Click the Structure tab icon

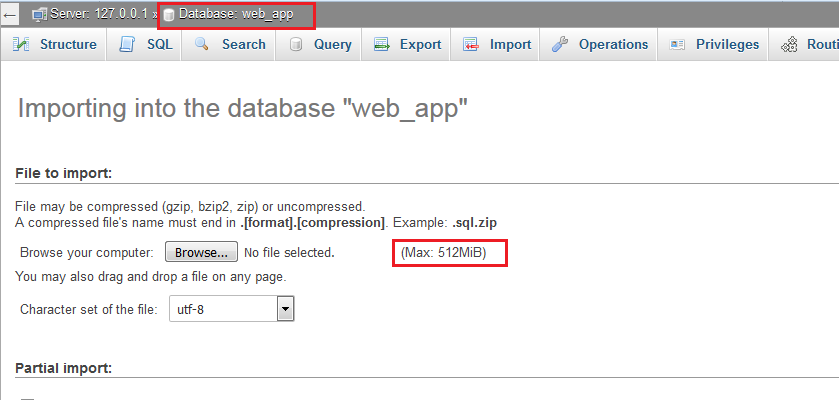point(21,44)
